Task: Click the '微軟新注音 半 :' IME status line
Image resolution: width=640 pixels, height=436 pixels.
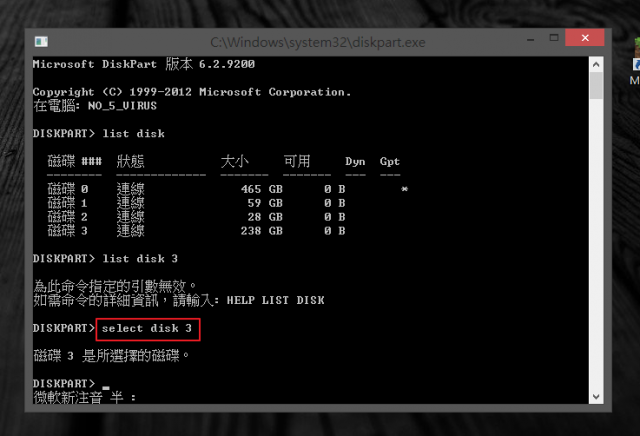Action: [x=85, y=398]
